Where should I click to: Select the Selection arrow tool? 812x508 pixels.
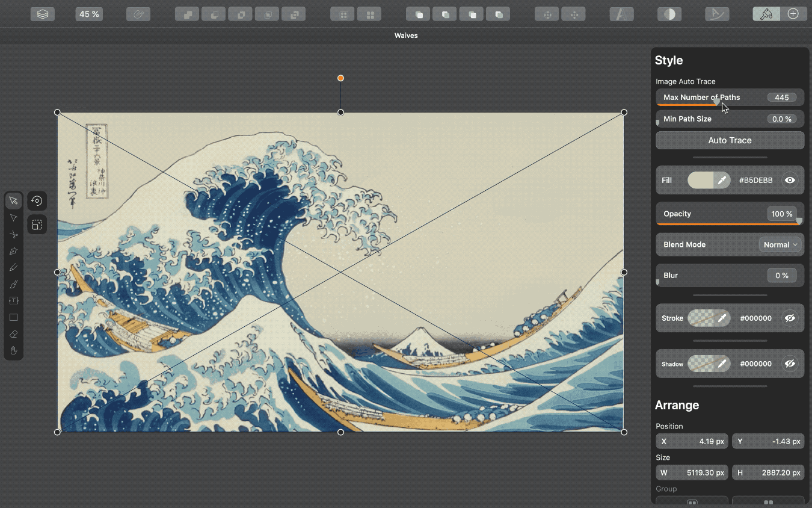click(x=13, y=200)
